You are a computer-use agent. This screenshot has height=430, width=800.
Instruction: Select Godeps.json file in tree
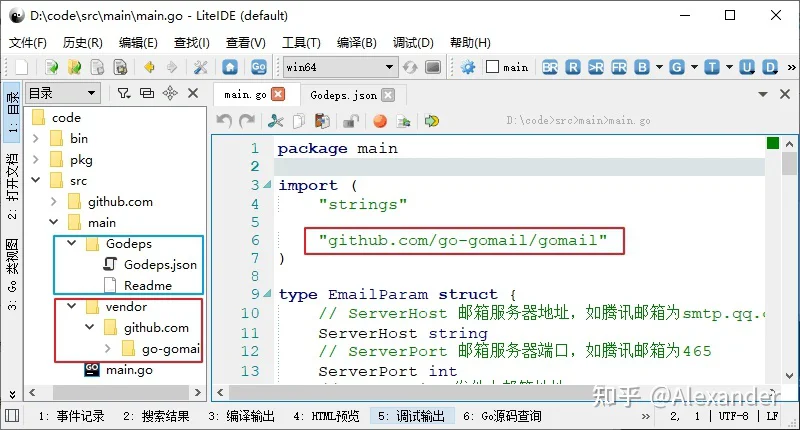160,265
